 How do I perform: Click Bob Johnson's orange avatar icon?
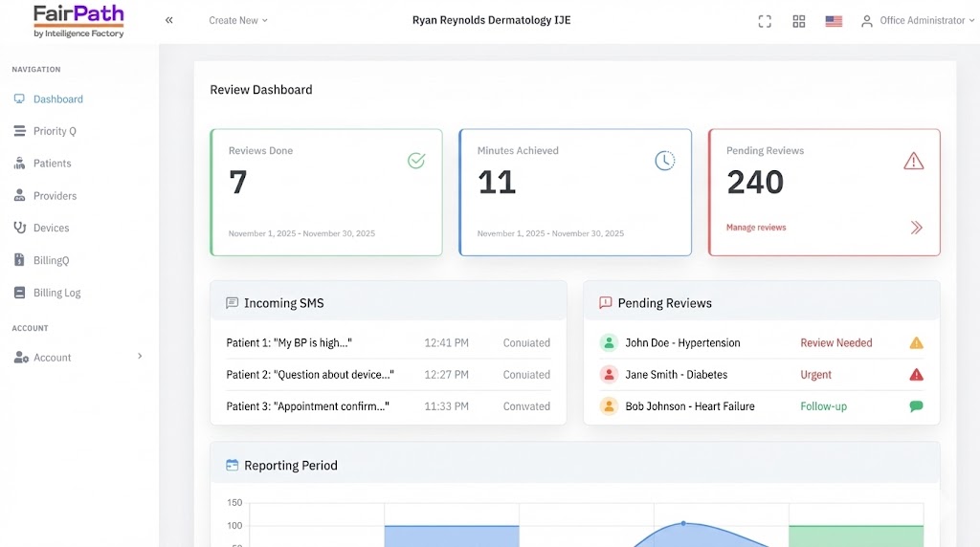click(609, 406)
